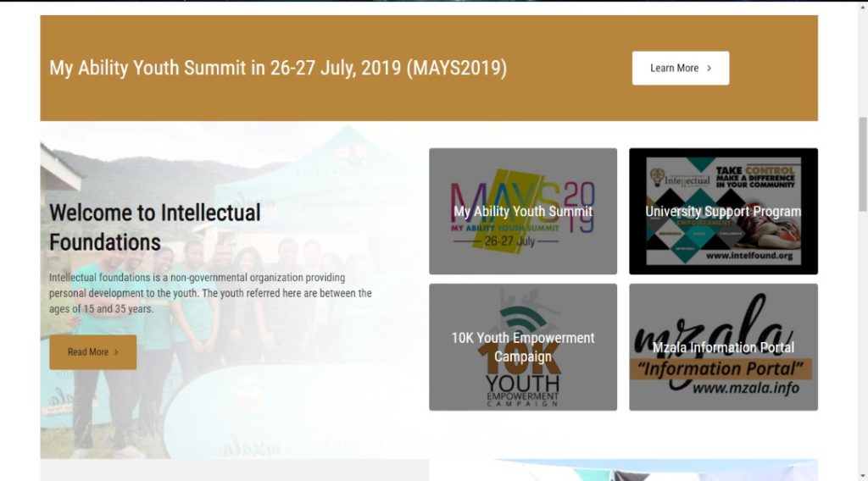Click the vertical scrollbar thumb

(x=862, y=163)
